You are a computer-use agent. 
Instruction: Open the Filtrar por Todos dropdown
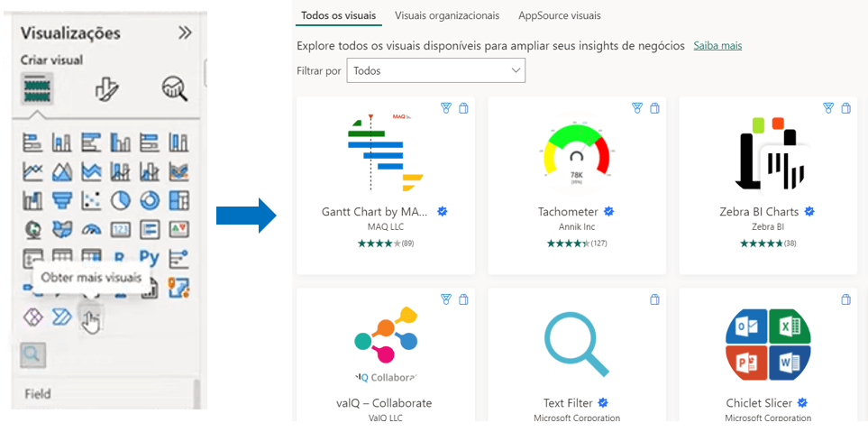point(436,70)
